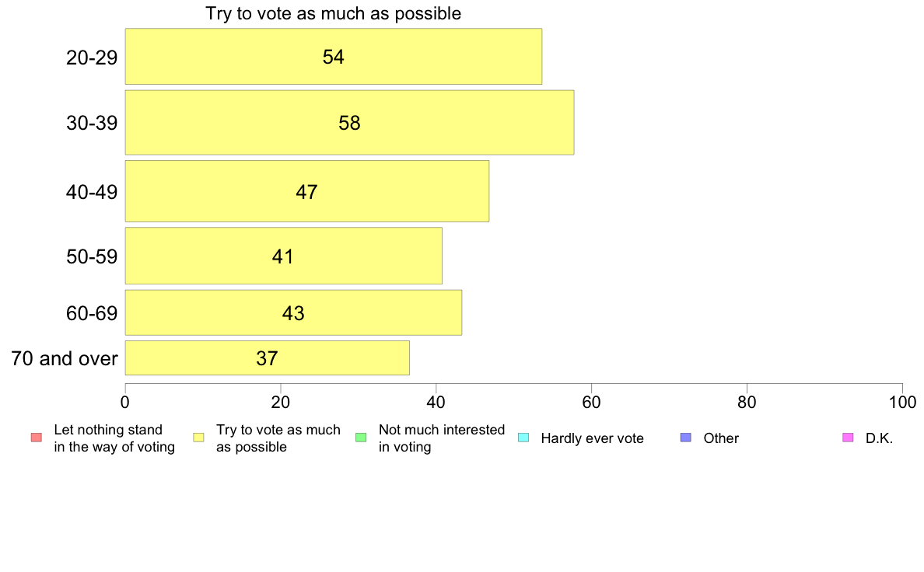The width and height of the screenshot is (924, 572).
Task: Select the 70 and over bar
Action: click(268, 357)
